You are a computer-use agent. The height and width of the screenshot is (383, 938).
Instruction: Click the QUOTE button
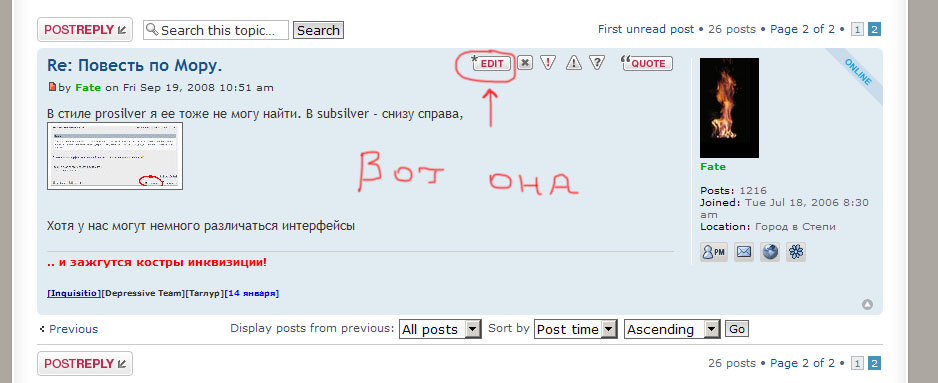[x=648, y=63]
